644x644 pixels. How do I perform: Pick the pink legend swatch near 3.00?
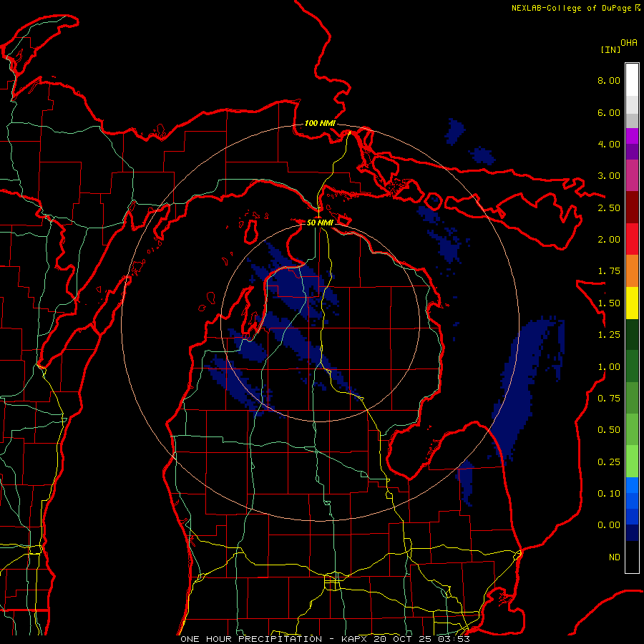(x=632, y=176)
